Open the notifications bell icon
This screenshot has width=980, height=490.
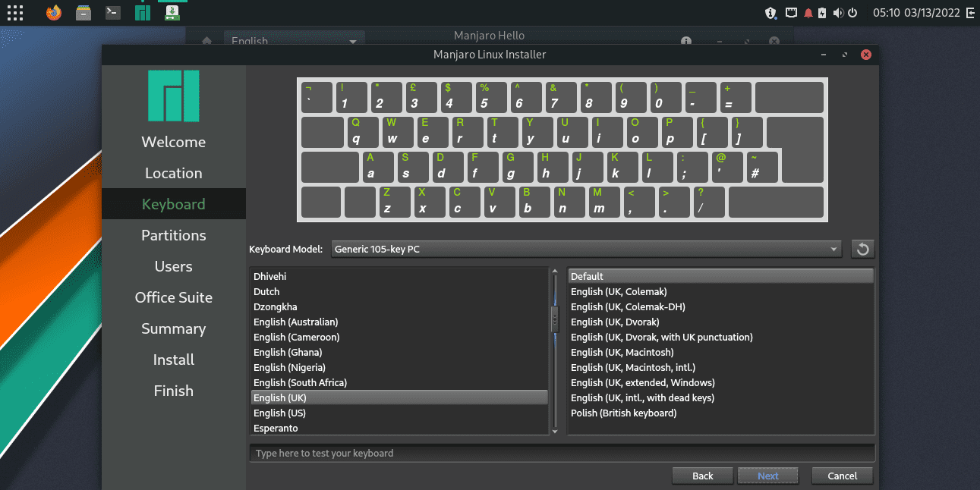pyautogui.click(x=808, y=13)
